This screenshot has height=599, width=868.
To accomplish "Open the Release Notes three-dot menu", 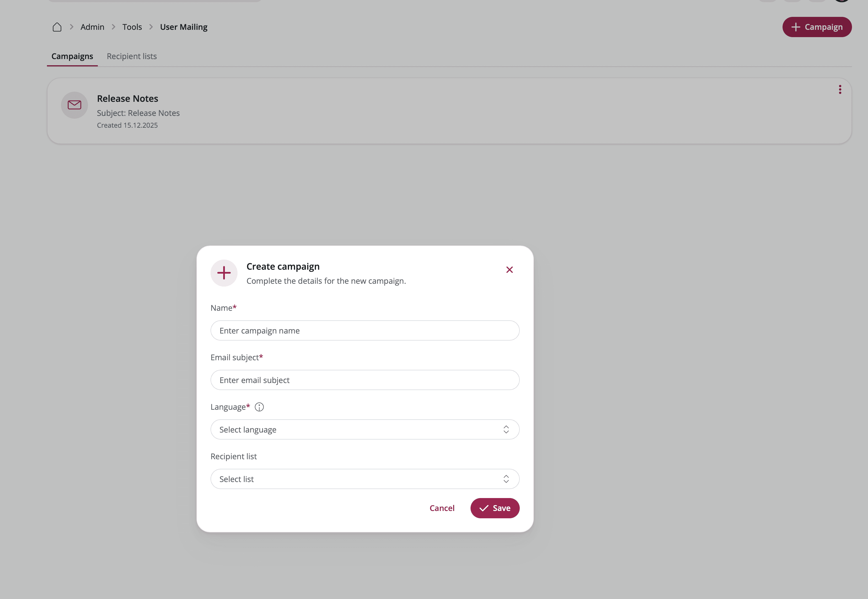I will [x=840, y=89].
